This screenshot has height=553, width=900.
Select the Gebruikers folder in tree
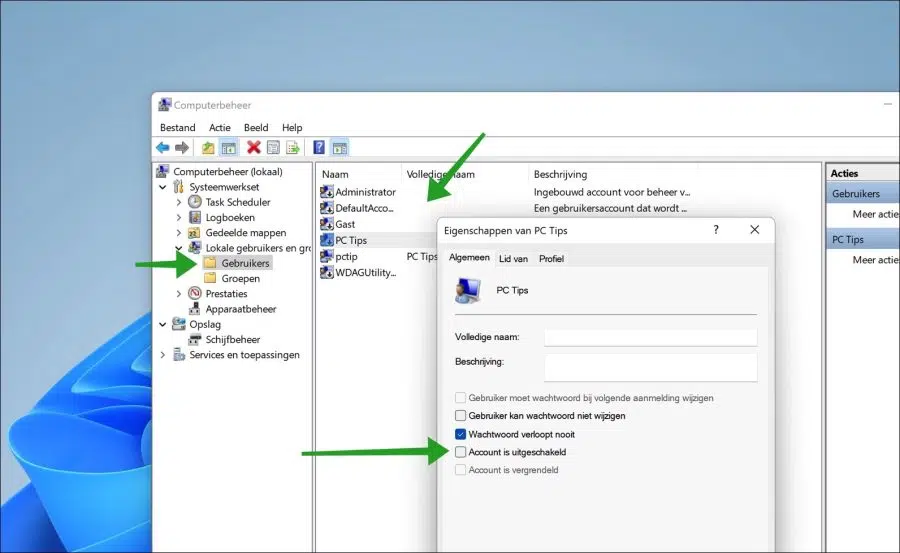point(245,263)
